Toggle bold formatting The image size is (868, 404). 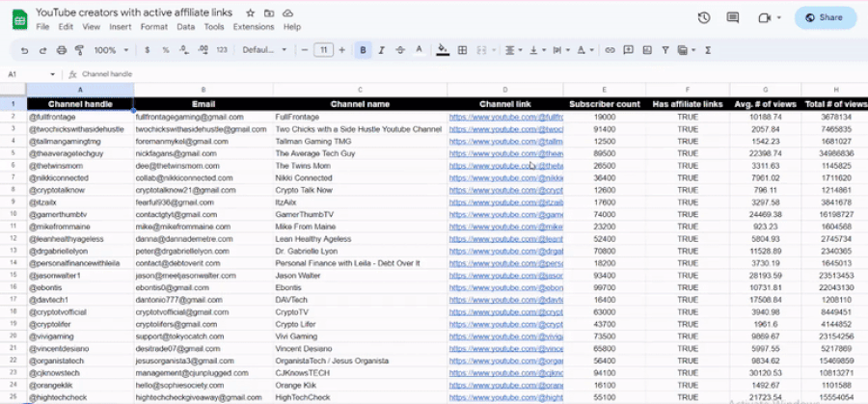pyautogui.click(x=364, y=50)
